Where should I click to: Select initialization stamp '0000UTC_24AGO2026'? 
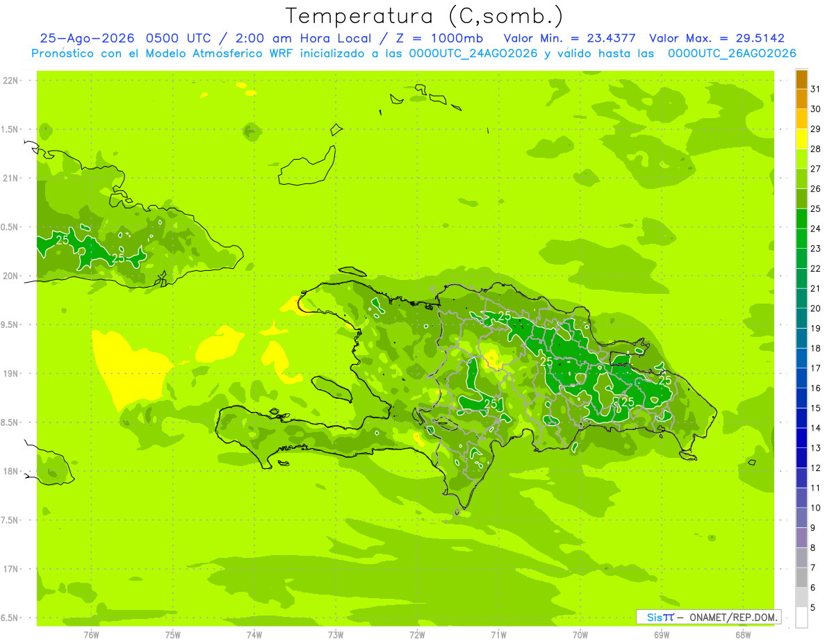pos(473,53)
